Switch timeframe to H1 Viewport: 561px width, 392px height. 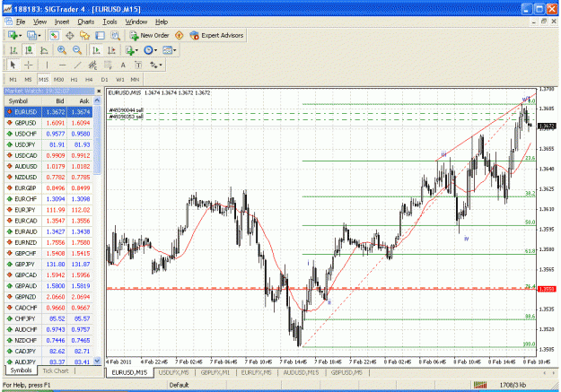coord(75,80)
